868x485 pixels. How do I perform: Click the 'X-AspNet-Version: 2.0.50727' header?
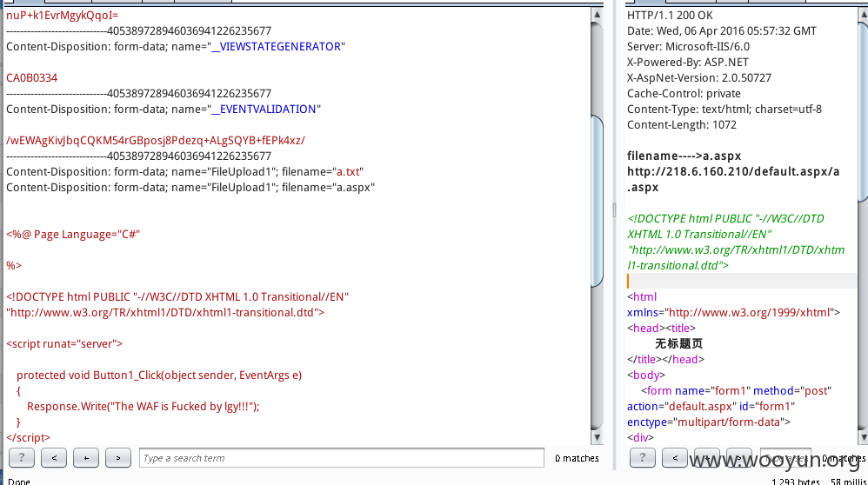point(699,78)
